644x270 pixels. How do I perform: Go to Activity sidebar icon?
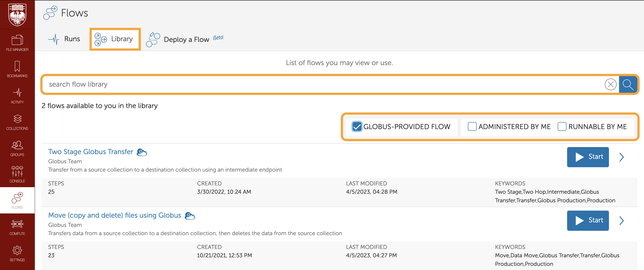point(17,96)
